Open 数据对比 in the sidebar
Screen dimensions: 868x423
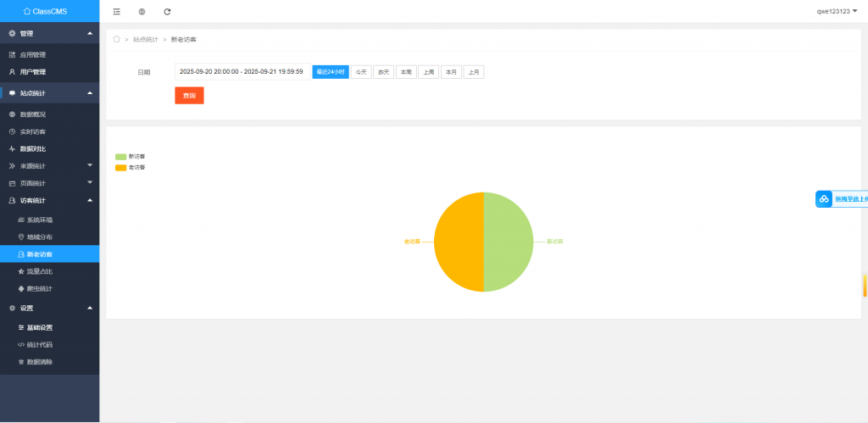tap(33, 148)
